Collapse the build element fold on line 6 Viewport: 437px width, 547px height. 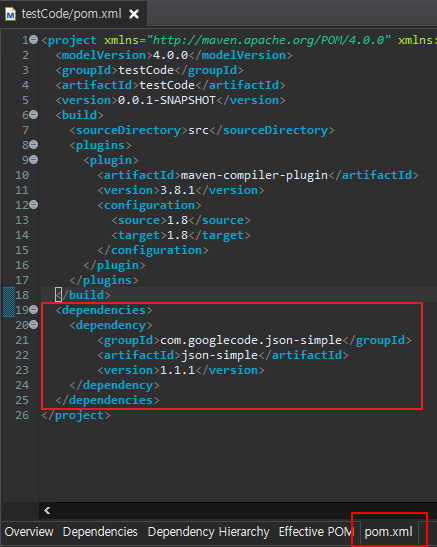click(33, 114)
